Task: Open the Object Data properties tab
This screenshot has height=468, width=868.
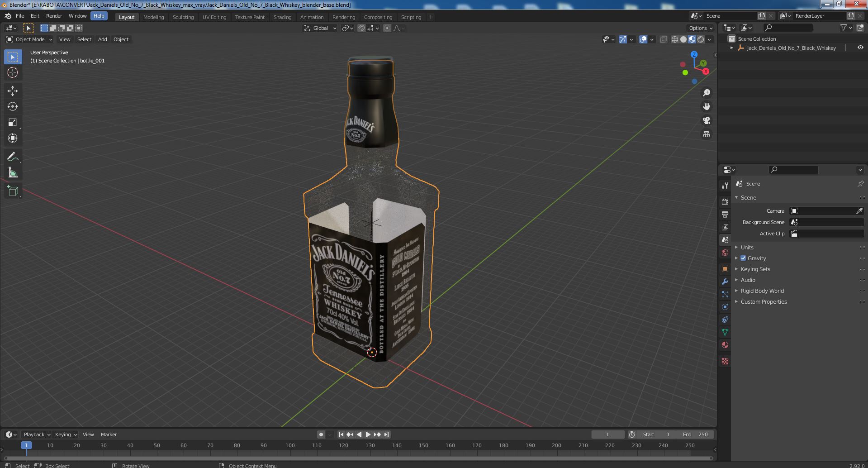Action: [725, 332]
